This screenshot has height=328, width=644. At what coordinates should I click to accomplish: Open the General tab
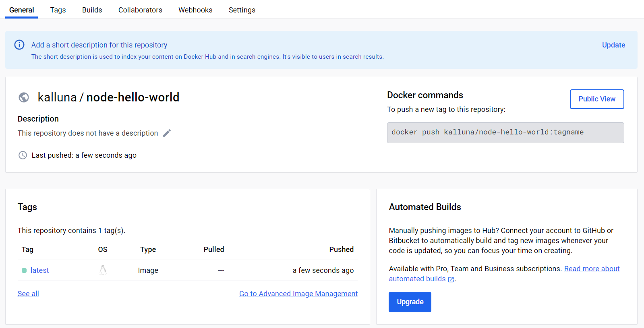(x=22, y=10)
